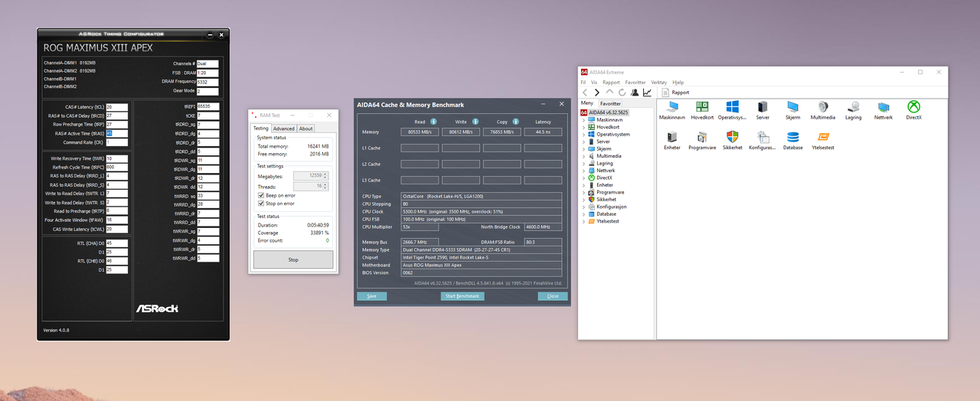980x401 pixels.
Task: Toggle Stop on error checkbox in RAM Test
Action: [x=261, y=204]
